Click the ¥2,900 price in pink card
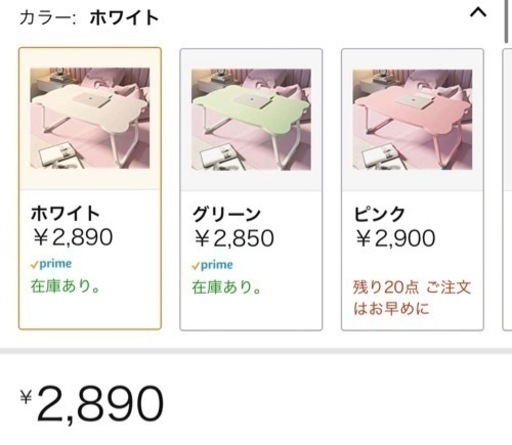Screen dimensions: 512x445 point(396,238)
